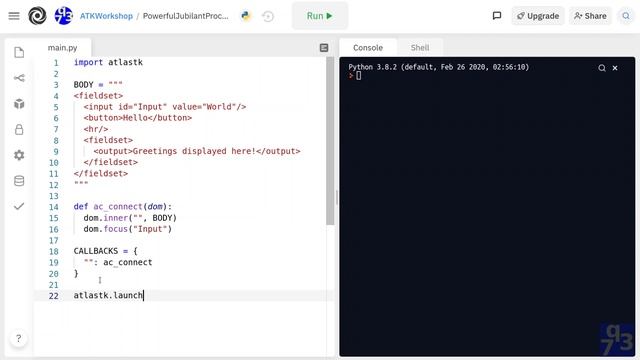Open the Packages cube icon
The height and width of the screenshot is (360, 640).
[x=19, y=104]
